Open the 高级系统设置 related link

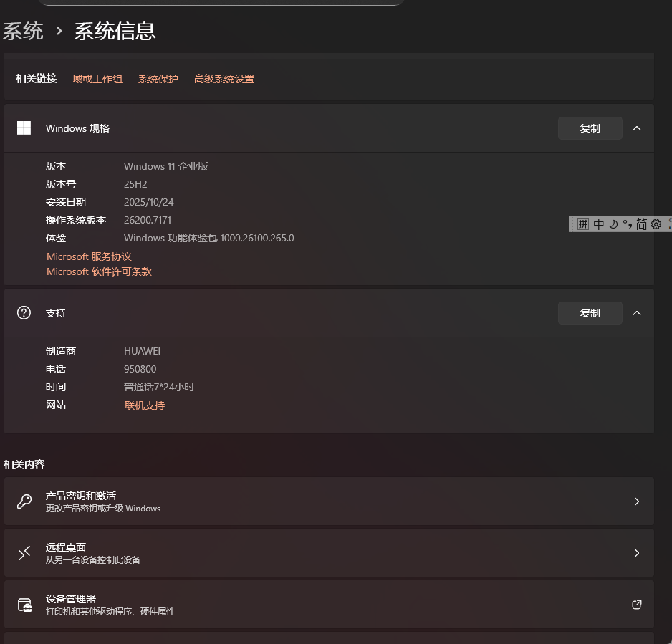224,79
